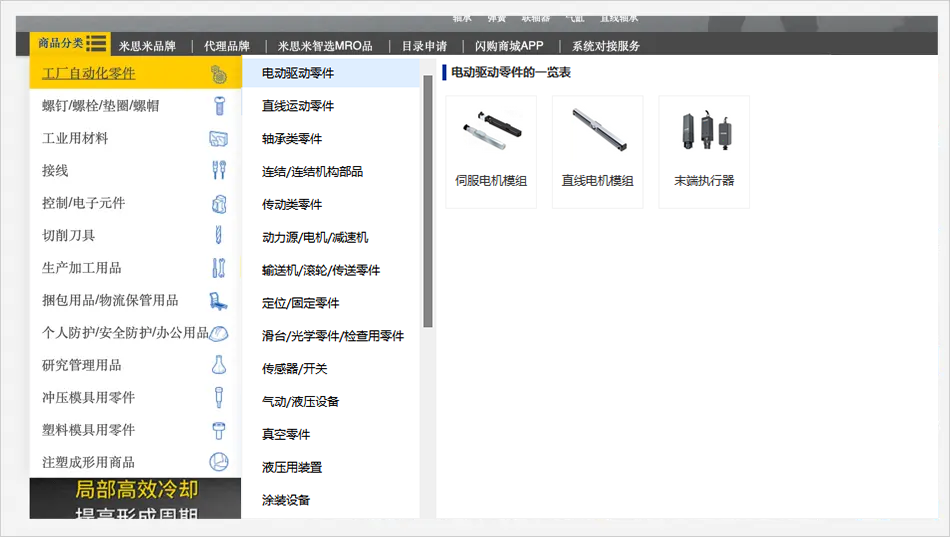Open the 商品分类 category list menu

click(x=72, y=43)
